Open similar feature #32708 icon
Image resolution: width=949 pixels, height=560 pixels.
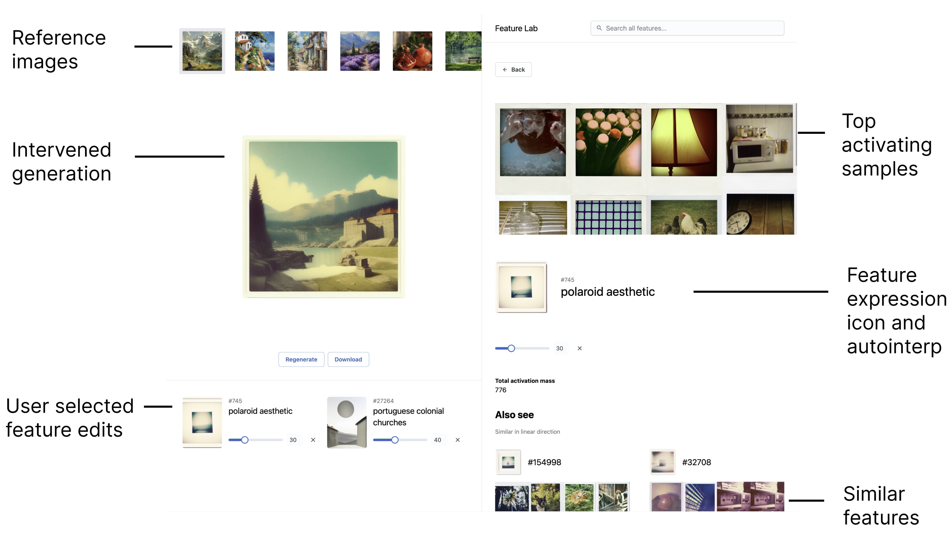click(662, 462)
